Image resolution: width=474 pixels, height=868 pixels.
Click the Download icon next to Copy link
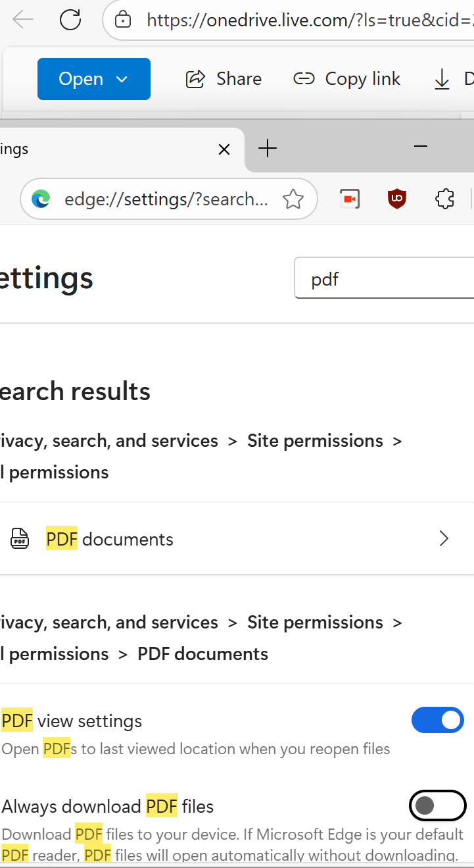[x=442, y=79]
